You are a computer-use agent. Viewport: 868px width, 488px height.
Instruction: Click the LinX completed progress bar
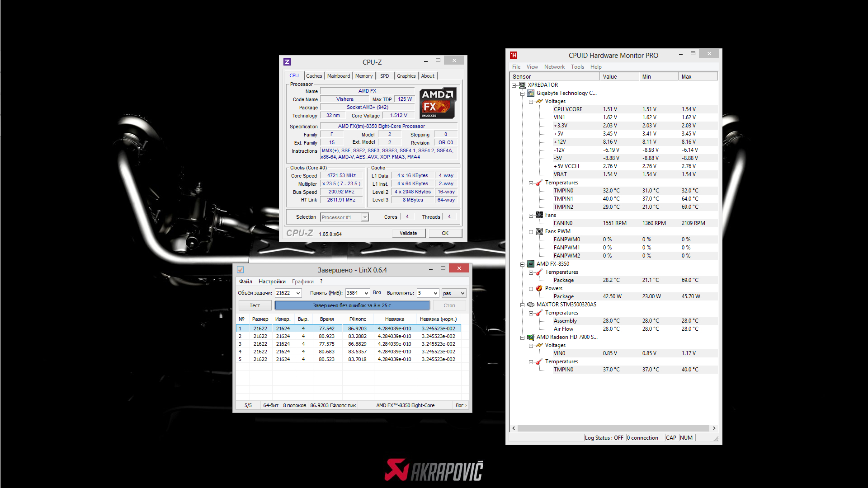point(352,305)
